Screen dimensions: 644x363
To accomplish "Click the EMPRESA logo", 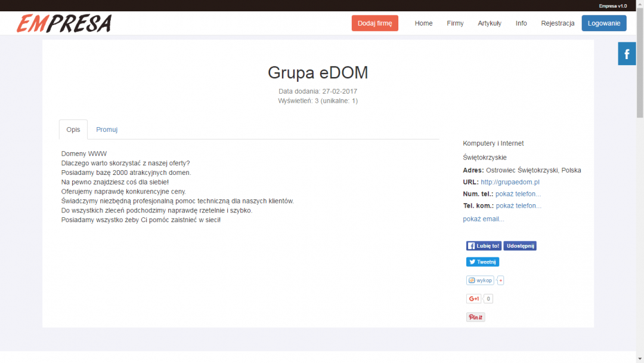I will [x=64, y=23].
